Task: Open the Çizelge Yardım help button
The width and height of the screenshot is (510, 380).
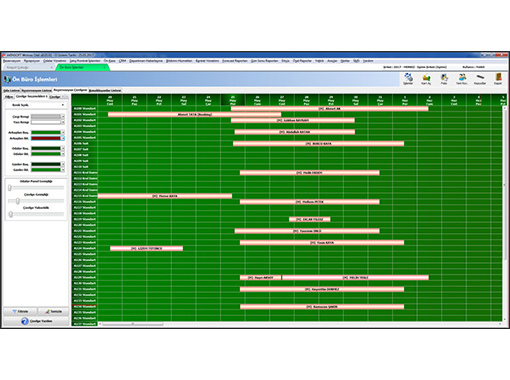Action: pos(36,321)
